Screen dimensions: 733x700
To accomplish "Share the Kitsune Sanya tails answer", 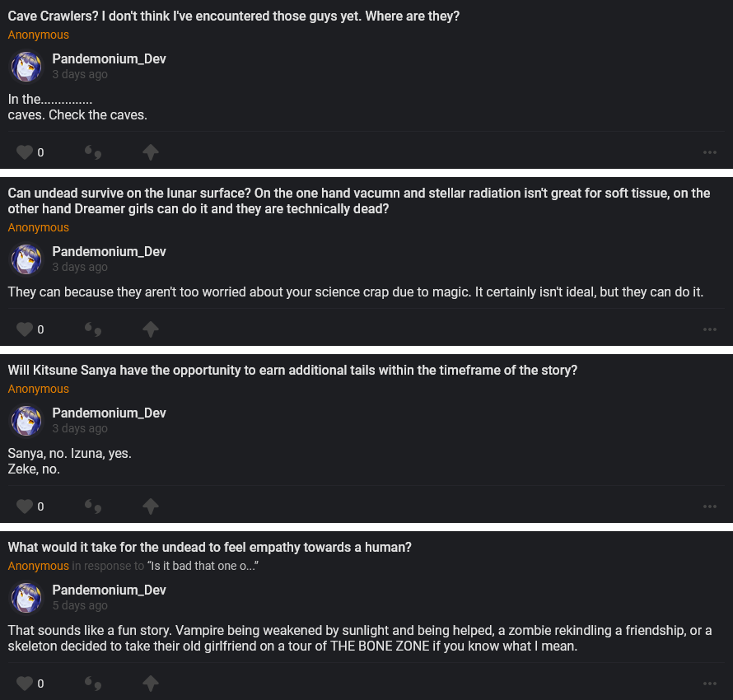I will pyautogui.click(x=150, y=506).
